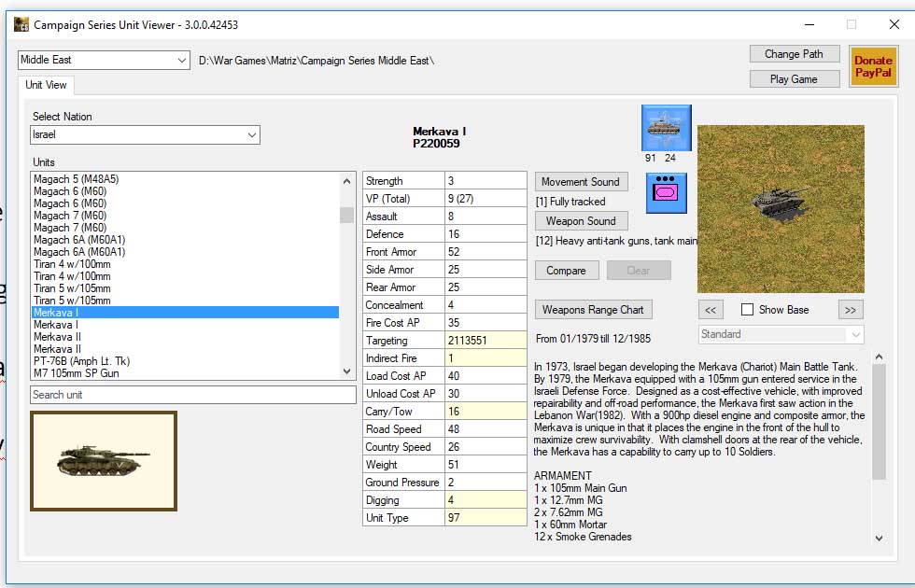Click the Weight value 51

486,465
